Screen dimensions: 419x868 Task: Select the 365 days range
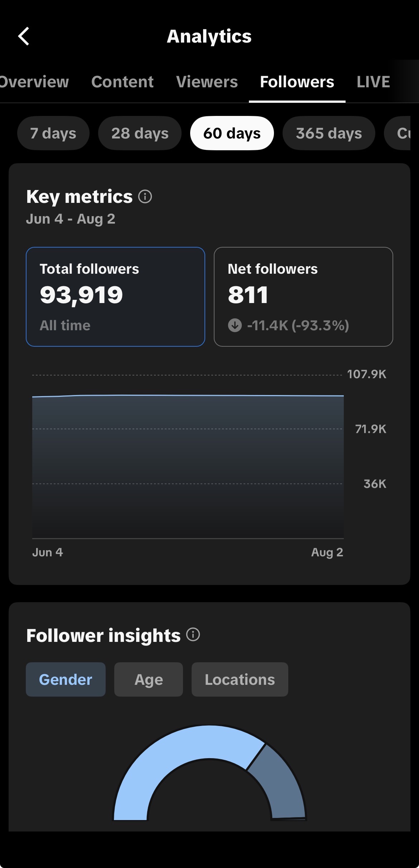pyautogui.click(x=329, y=133)
